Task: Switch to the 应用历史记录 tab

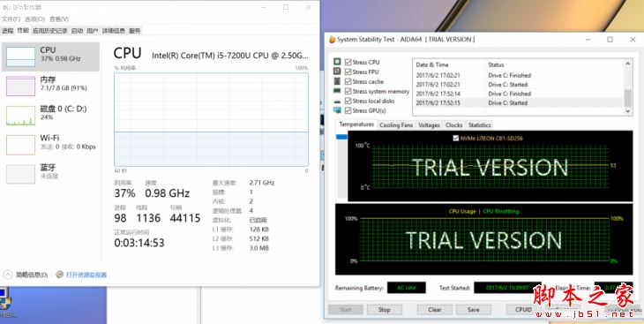Action: coord(49,31)
